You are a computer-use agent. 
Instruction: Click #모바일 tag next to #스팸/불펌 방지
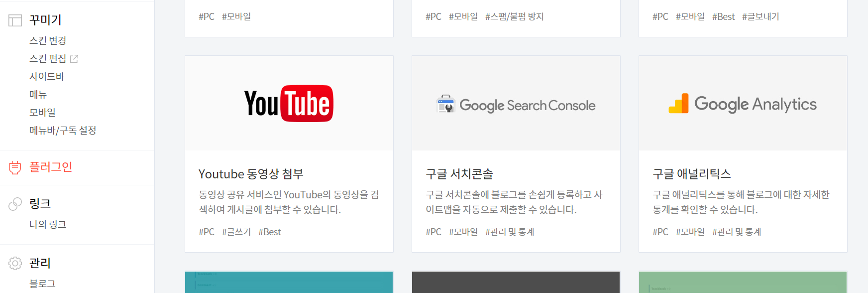pos(463,17)
